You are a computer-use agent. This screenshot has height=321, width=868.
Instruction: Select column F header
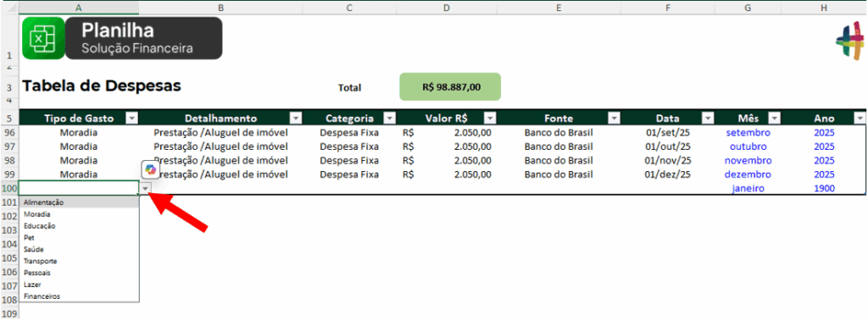tap(668, 8)
